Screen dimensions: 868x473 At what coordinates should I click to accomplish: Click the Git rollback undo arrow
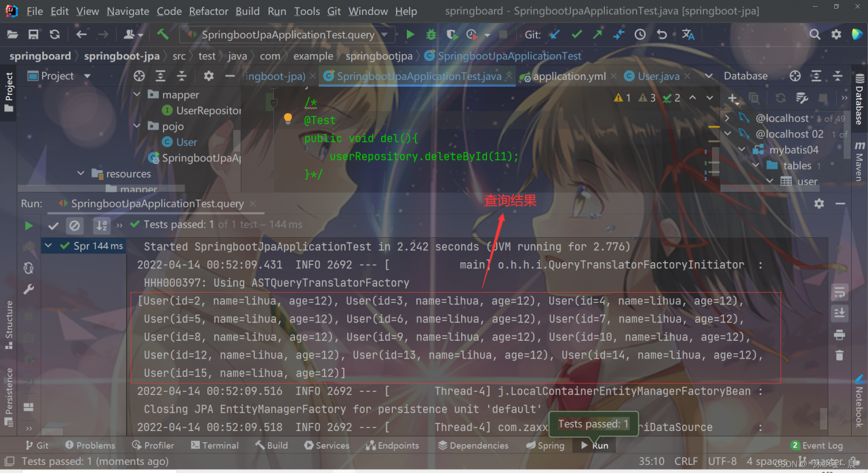(662, 34)
